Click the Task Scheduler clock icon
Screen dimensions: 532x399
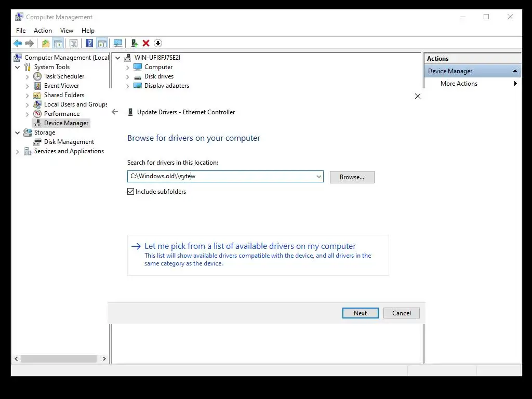37,76
